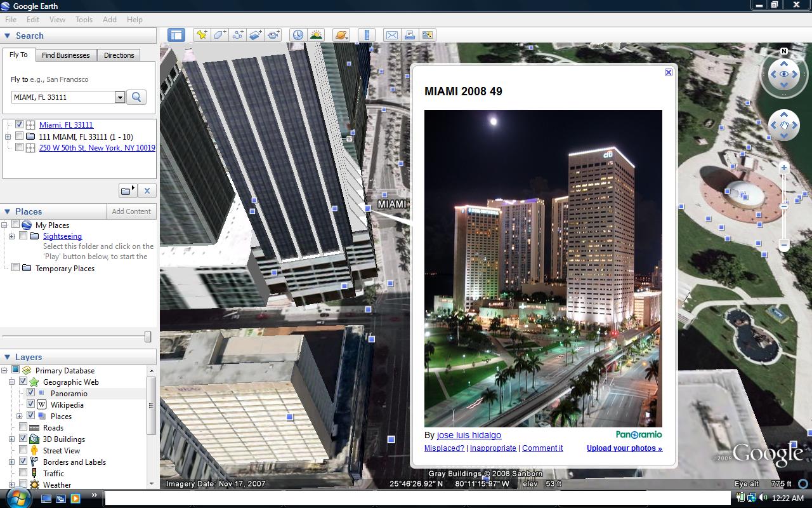Switch to Directions tab
The width and height of the screenshot is (812, 508).
[x=119, y=55]
